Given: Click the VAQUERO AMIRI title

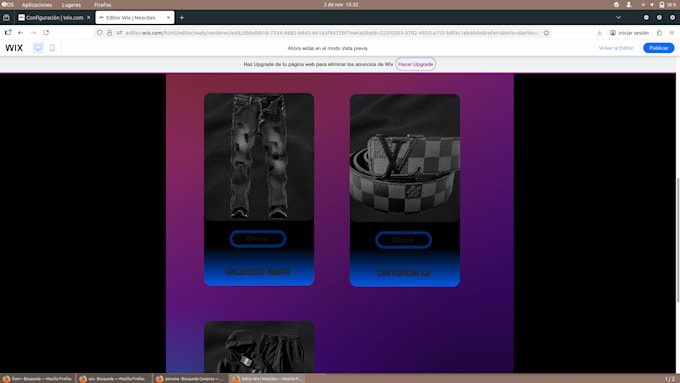Looking at the screenshot, I should coord(258,272).
